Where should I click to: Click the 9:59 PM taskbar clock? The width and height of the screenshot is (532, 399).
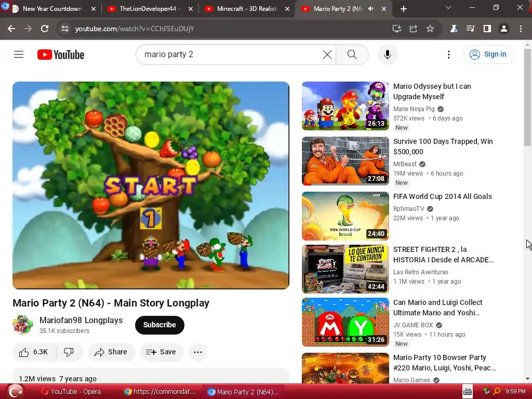[x=515, y=392]
